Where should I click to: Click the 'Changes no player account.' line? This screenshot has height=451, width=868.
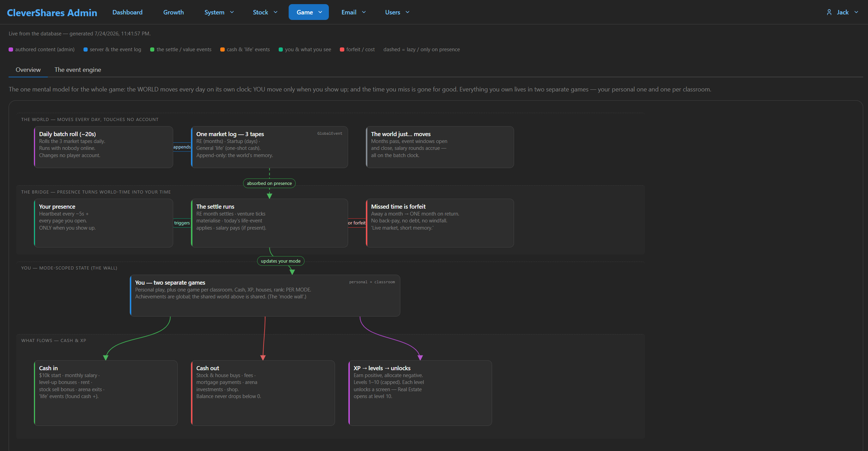point(70,155)
